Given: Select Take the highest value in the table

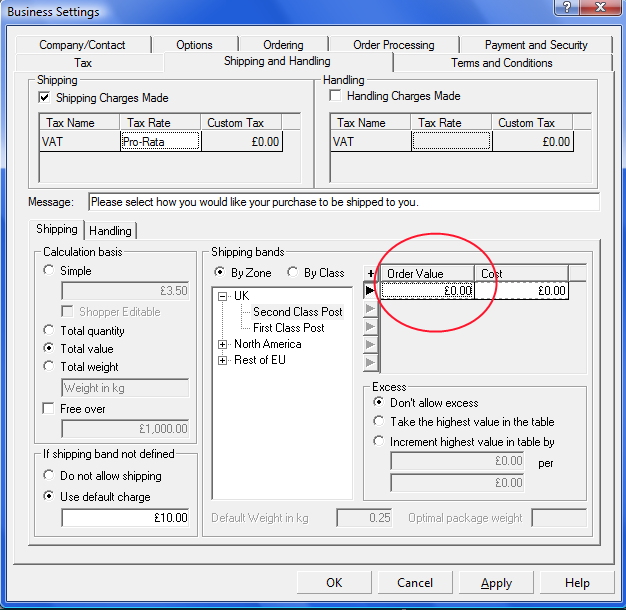Looking at the screenshot, I should (x=378, y=422).
